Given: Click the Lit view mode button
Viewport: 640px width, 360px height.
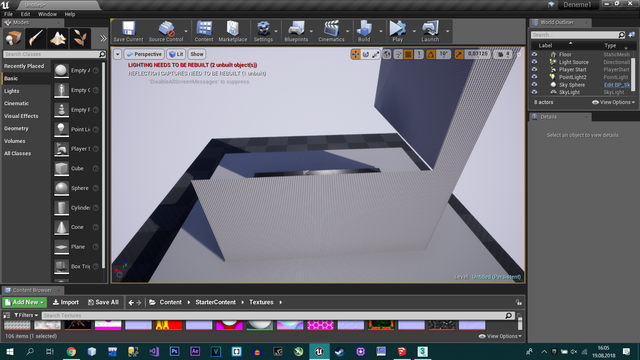Looking at the screenshot, I should point(176,54).
